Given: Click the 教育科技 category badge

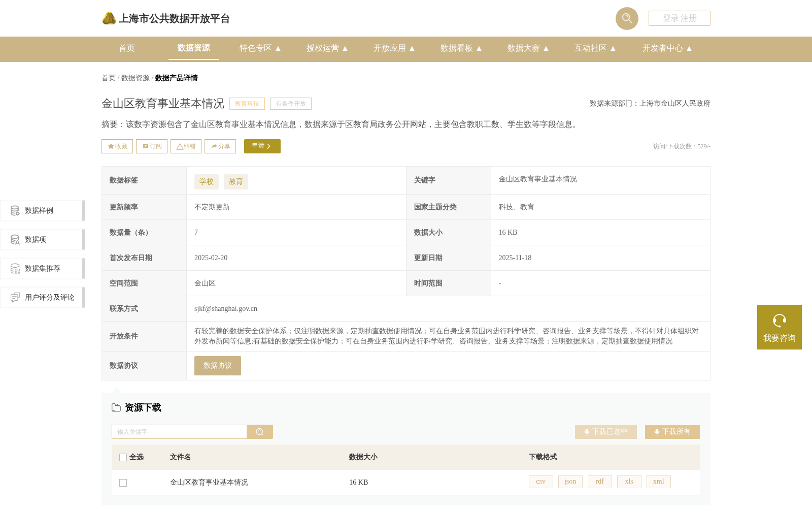Looking at the screenshot, I should pyautogui.click(x=247, y=104).
